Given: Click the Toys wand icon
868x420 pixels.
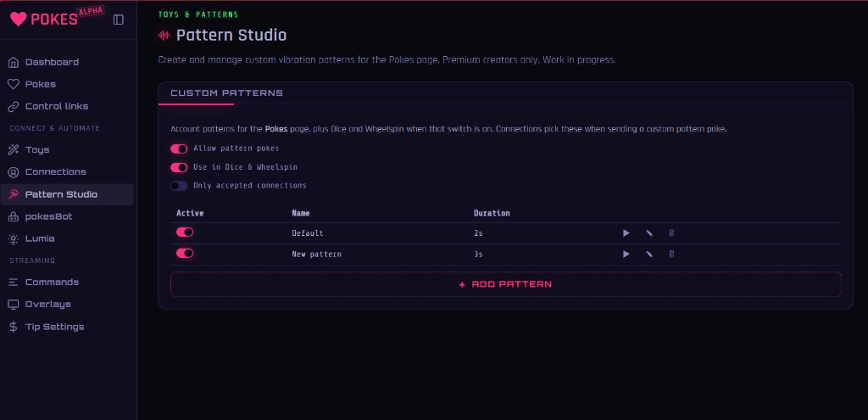Looking at the screenshot, I should point(14,149).
